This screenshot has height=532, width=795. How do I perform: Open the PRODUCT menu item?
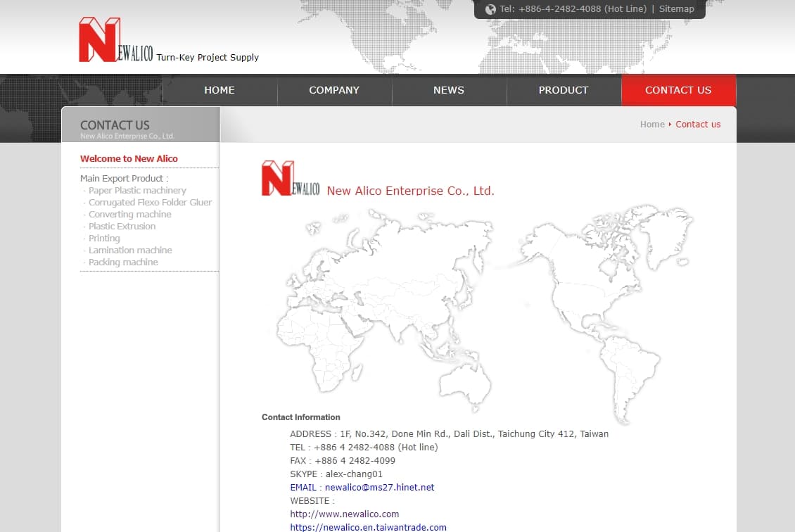pyautogui.click(x=564, y=90)
